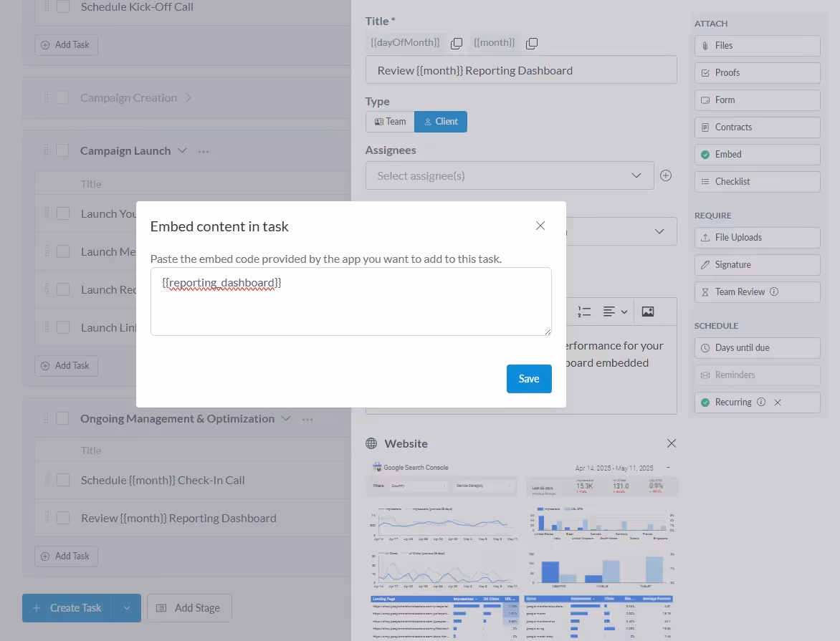This screenshot has width=840, height=641.
Task: Add Task under Campaign Launch stage
Action: (66, 366)
